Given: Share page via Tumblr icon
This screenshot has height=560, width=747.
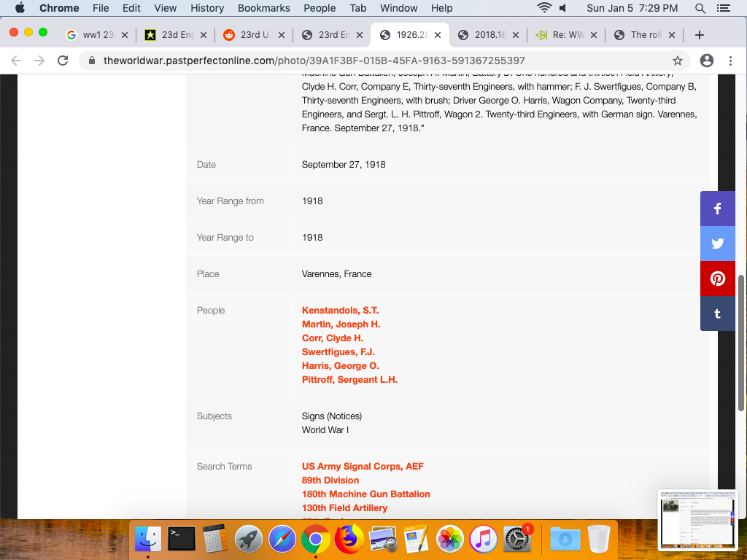Looking at the screenshot, I should (718, 314).
